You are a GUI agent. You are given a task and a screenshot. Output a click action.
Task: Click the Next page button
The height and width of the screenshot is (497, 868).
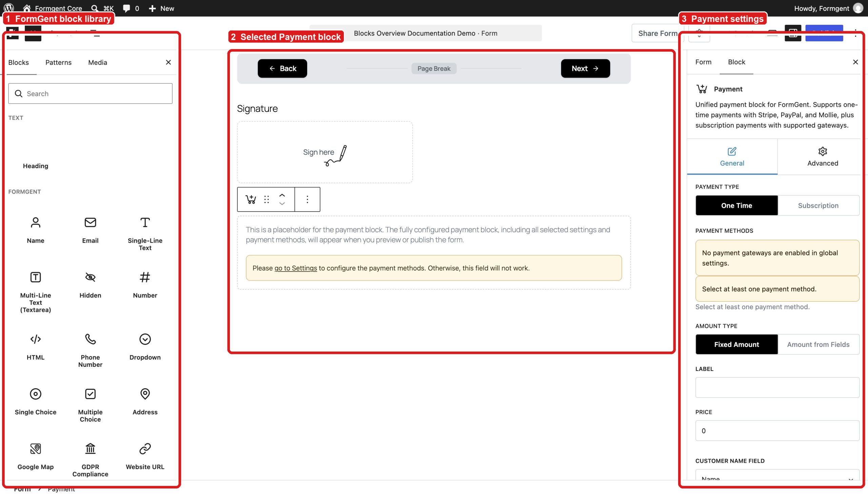pos(585,68)
